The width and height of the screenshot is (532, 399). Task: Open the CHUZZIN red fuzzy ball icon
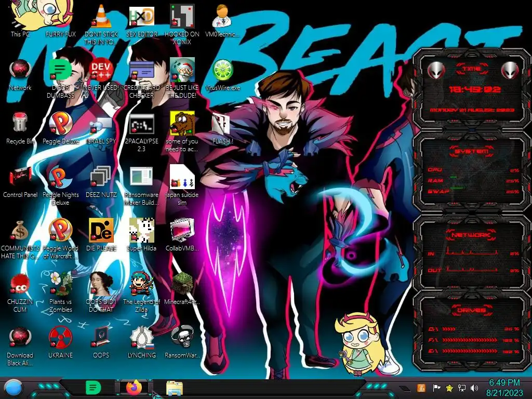click(20, 284)
